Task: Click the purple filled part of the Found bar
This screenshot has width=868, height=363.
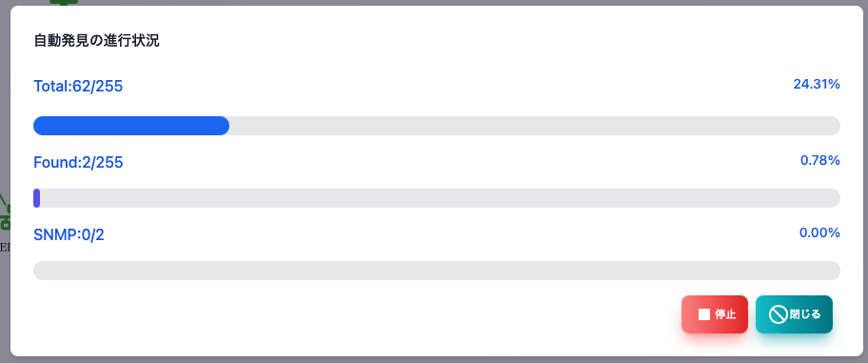Action: pos(36,198)
